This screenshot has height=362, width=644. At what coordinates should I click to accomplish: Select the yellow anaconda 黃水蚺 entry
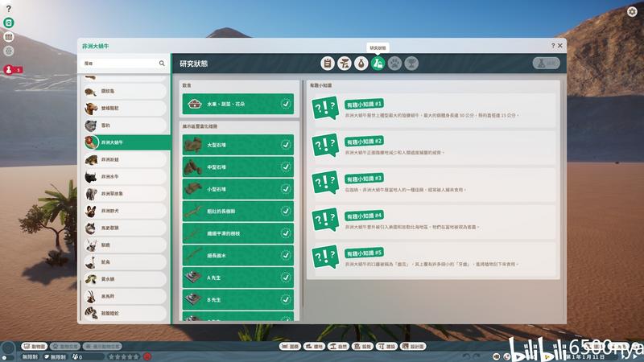126,279
